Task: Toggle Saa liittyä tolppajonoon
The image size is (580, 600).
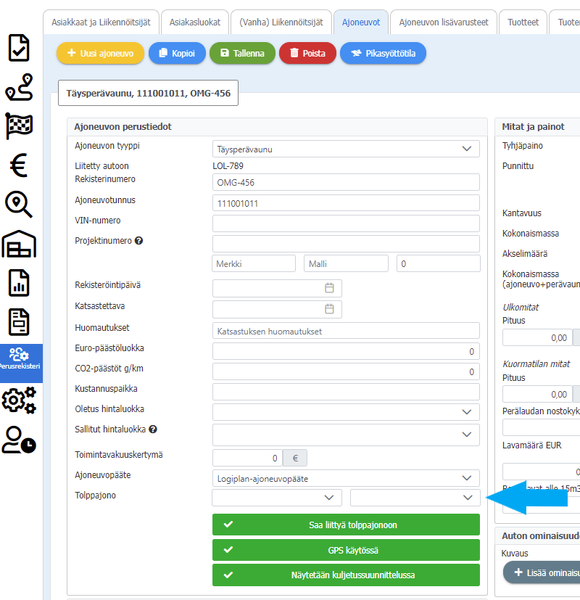Action: pyautogui.click(x=346, y=525)
